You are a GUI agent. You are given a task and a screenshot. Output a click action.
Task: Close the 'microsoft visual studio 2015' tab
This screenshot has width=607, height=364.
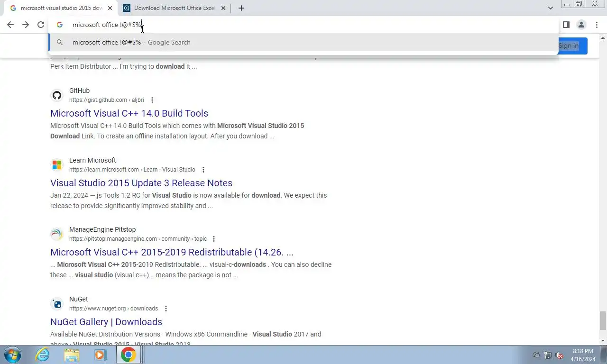[110, 8]
